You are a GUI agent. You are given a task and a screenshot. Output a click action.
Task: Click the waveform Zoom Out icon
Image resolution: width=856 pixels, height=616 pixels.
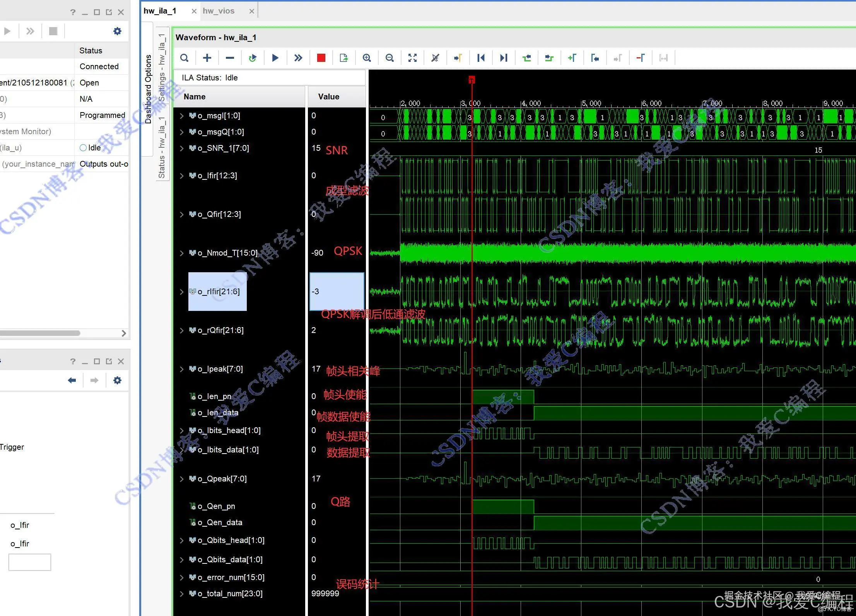pos(390,58)
